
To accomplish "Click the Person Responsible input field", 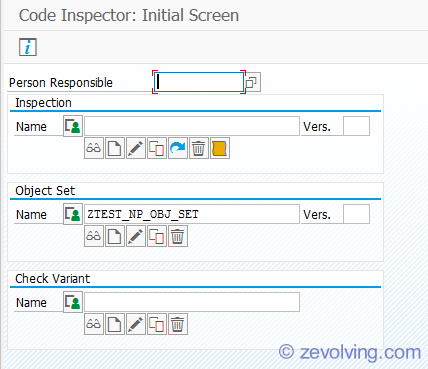I will 199,82.
